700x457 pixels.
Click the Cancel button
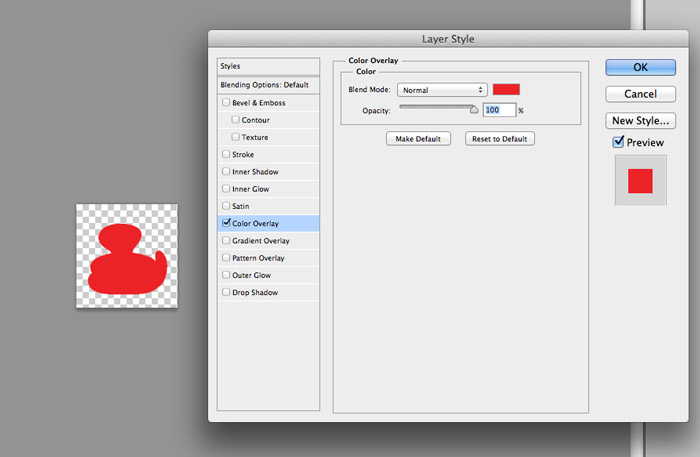click(640, 94)
